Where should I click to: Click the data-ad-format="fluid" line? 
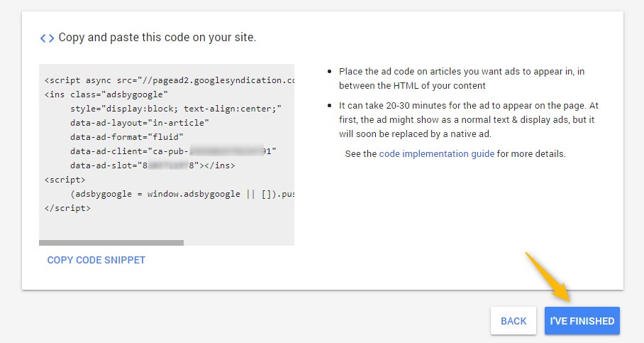pyautogui.click(x=127, y=137)
